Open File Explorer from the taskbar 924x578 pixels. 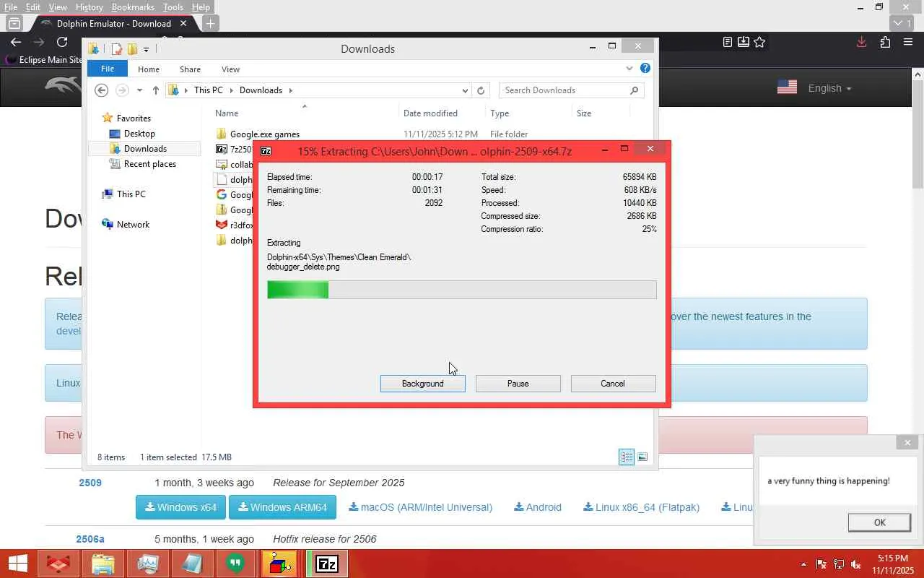click(x=103, y=564)
